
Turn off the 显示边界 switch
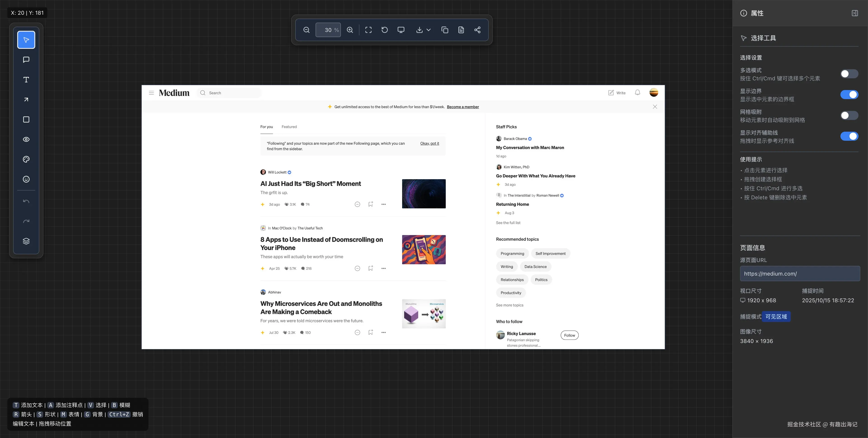pyautogui.click(x=849, y=95)
